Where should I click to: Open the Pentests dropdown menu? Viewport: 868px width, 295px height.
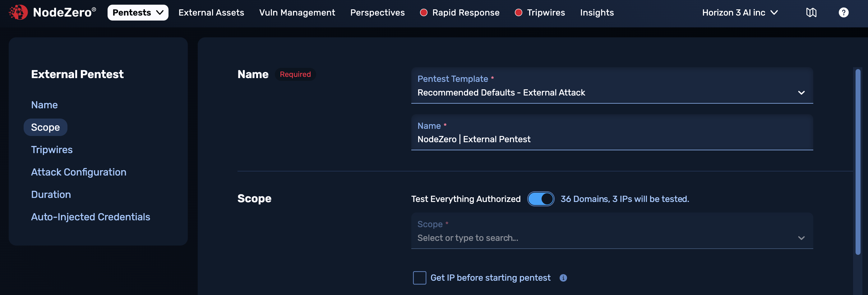138,12
